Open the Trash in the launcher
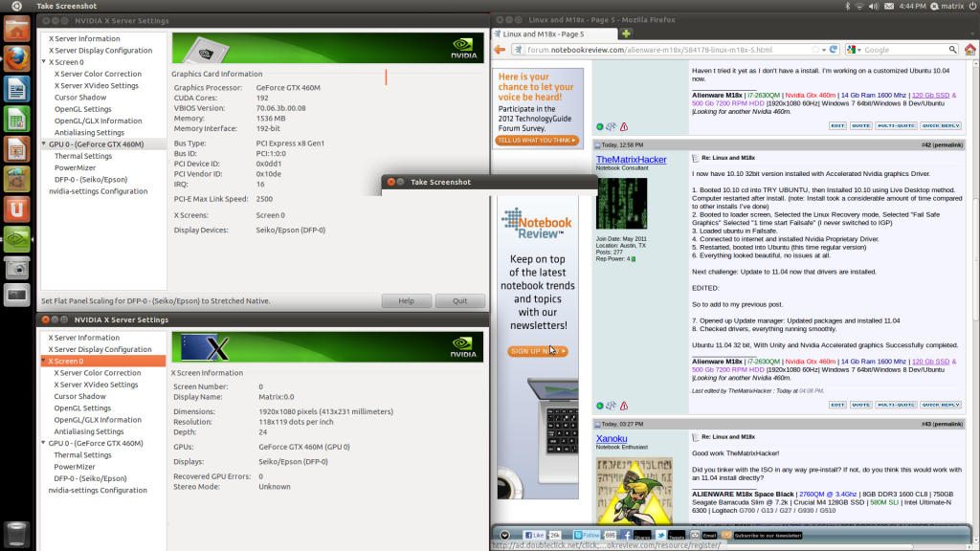 pyautogui.click(x=17, y=534)
